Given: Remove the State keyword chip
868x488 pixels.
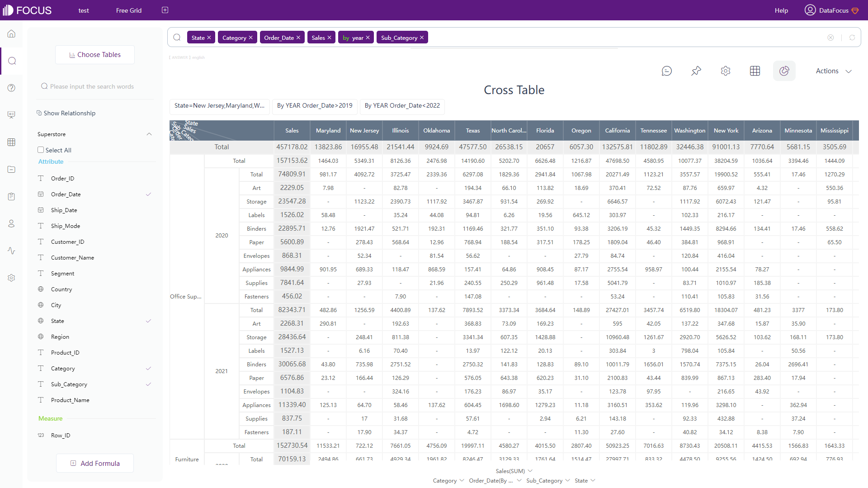Looking at the screenshot, I should pyautogui.click(x=209, y=38).
